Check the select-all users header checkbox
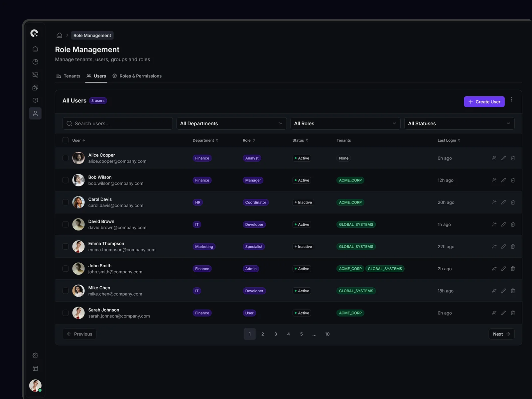The height and width of the screenshot is (399, 532). coord(66,140)
